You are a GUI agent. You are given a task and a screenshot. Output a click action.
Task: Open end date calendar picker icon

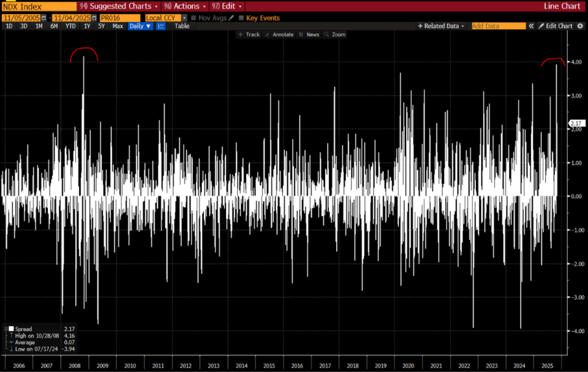tap(94, 18)
